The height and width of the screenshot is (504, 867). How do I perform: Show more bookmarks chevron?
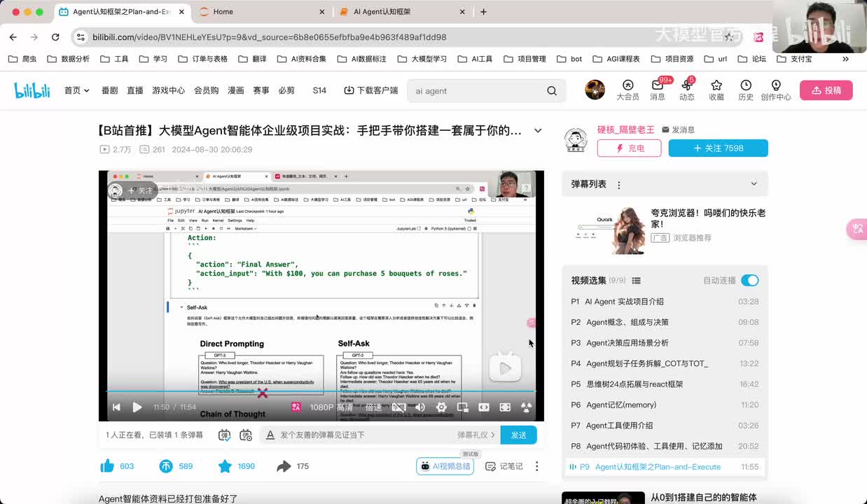click(x=845, y=59)
